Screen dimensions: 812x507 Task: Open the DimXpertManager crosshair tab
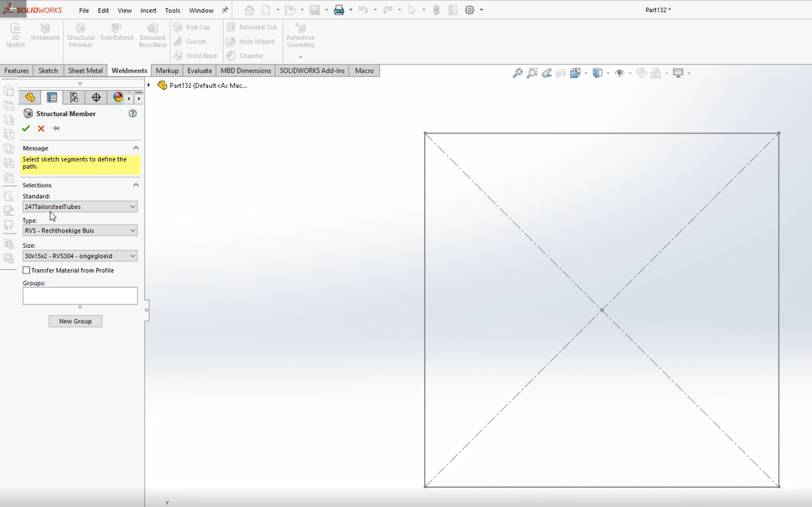click(x=96, y=98)
